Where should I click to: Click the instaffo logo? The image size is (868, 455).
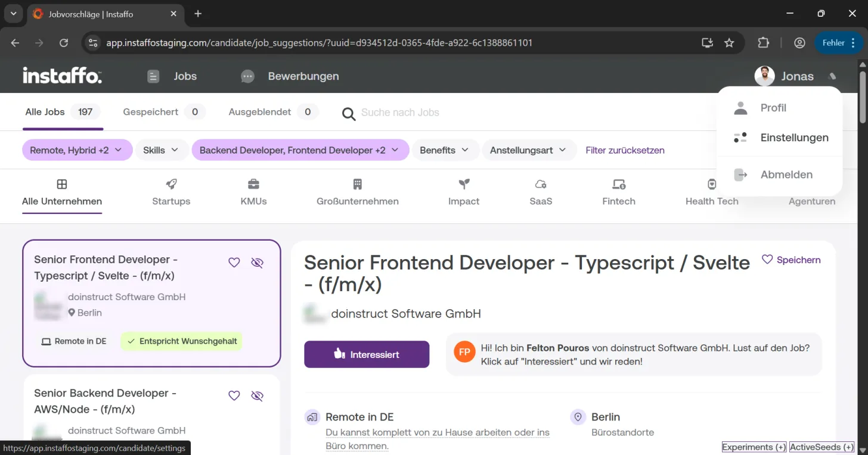(62, 76)
